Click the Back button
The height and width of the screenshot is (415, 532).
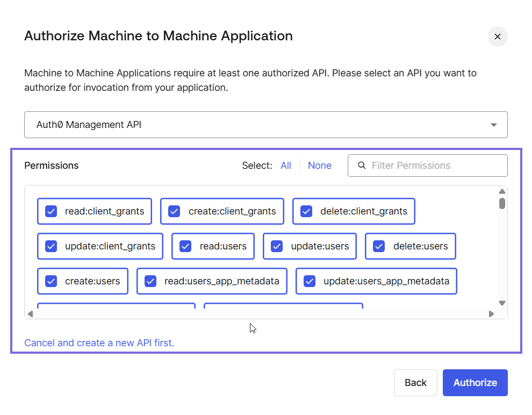point(415,382)
